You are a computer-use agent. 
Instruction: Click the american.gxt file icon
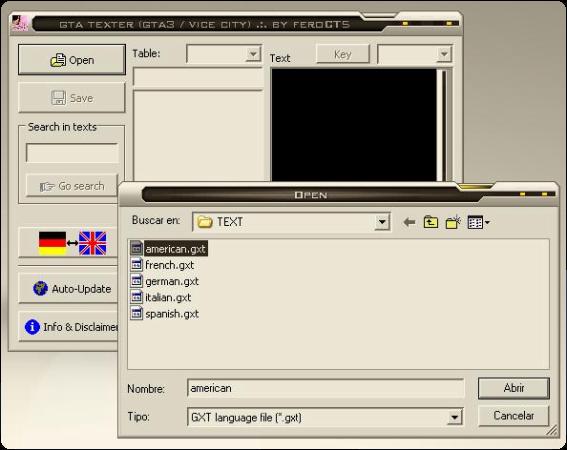click(136, 248)
